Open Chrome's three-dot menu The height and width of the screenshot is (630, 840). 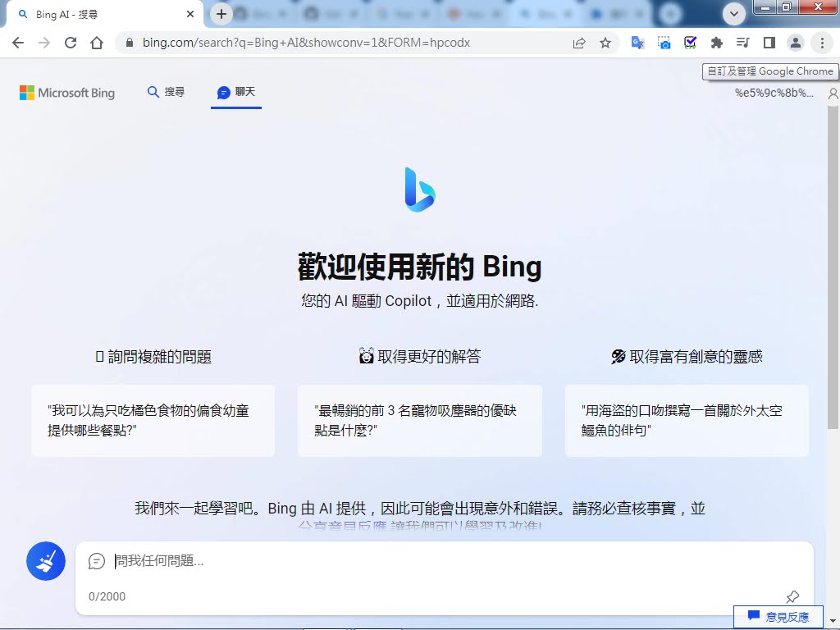(822, 43)
